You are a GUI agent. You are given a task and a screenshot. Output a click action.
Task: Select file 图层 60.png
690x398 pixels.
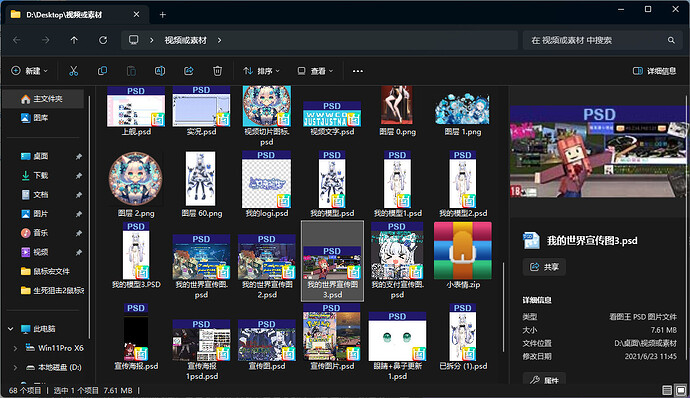tap(202, 185)
